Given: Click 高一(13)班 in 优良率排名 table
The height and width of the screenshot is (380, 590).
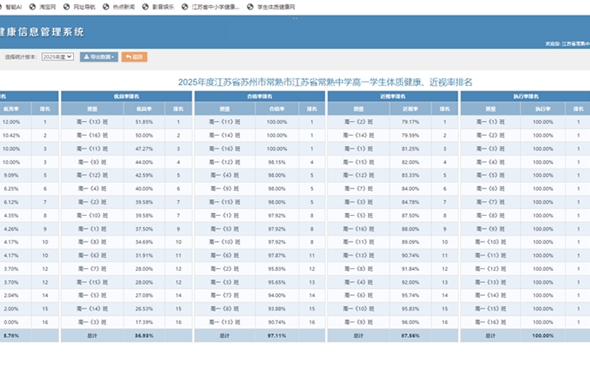Looking at the screenshot, I should 92,122.
